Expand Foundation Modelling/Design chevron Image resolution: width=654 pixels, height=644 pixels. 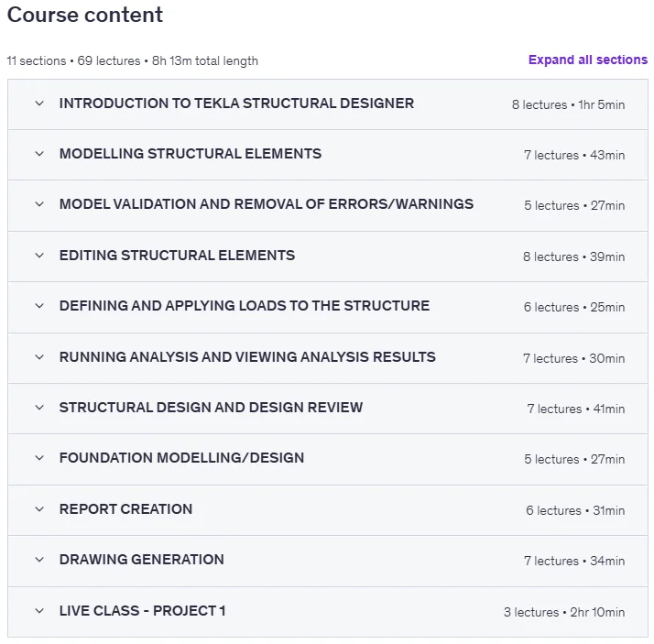tap(39, 458)
